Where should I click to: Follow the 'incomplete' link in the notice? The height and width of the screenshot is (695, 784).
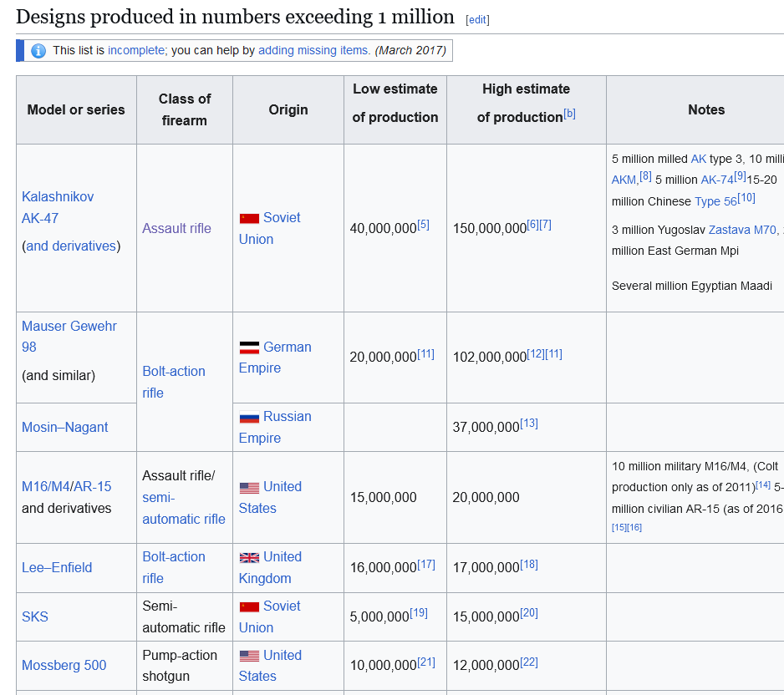(x=136, y=50)
